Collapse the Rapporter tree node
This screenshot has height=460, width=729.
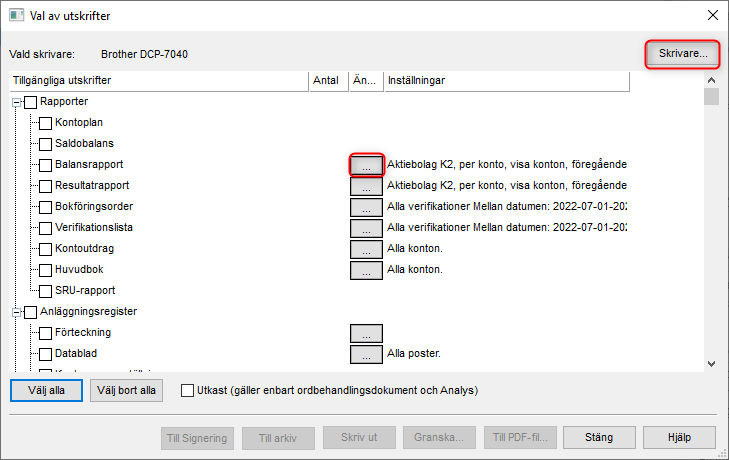[17, 102]
